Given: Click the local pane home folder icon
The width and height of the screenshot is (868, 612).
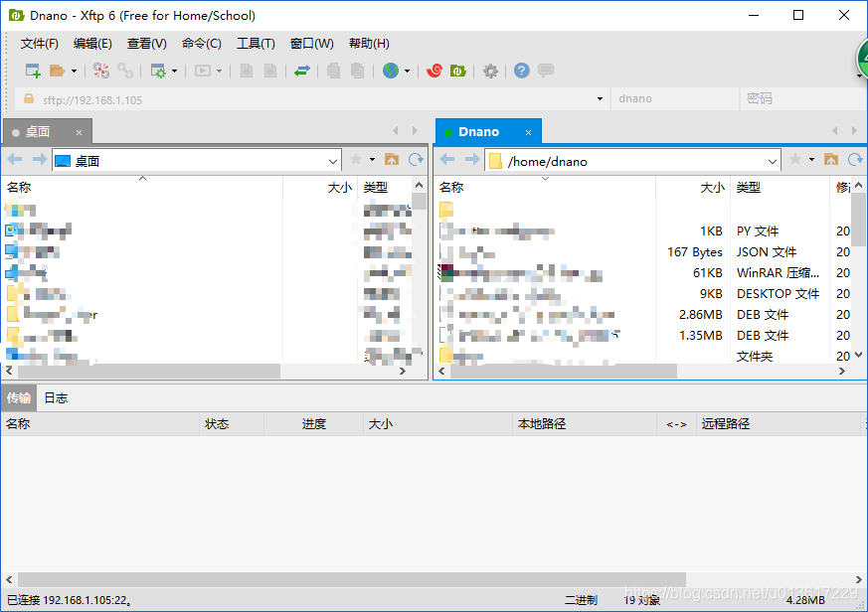Looking at the screenshot, I should [x=392, y=160].
